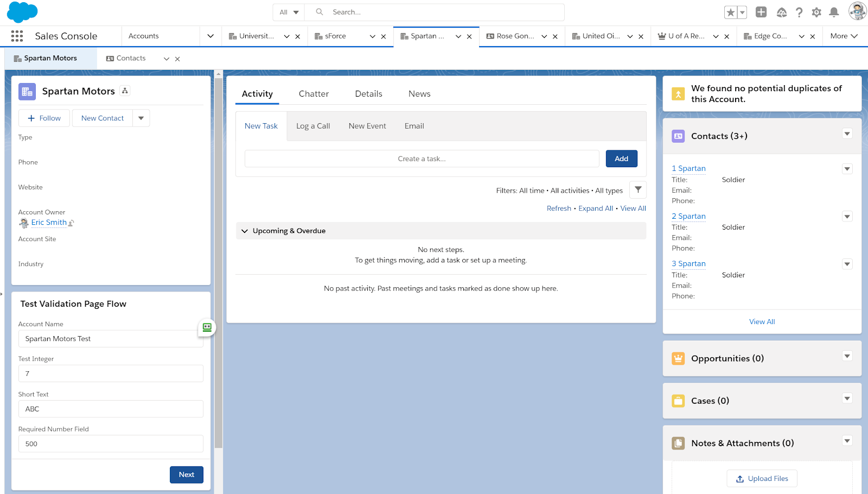Viewport: 868px width, 494px height.
Task: Change account owner icon next to Eric Smith
Action: point(71,223)
